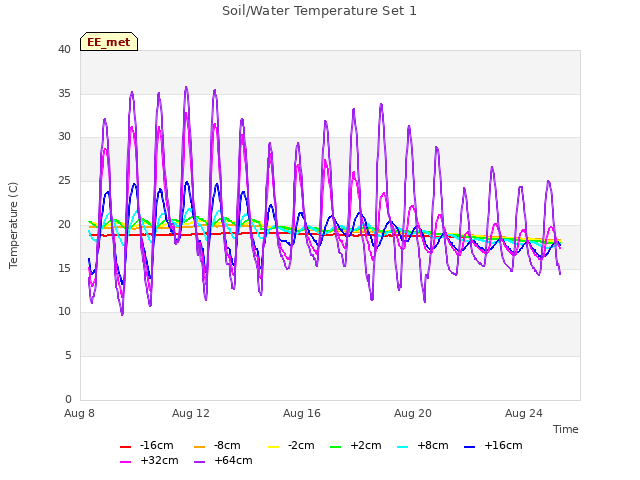
Task: Click the cyan +8cm legend swatch
Action: (402, 447)
